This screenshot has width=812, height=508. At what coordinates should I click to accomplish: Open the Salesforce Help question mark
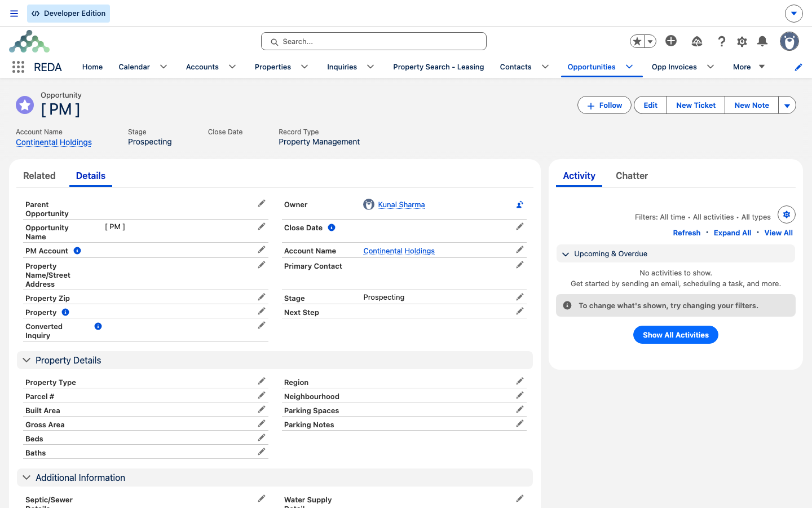721,41
